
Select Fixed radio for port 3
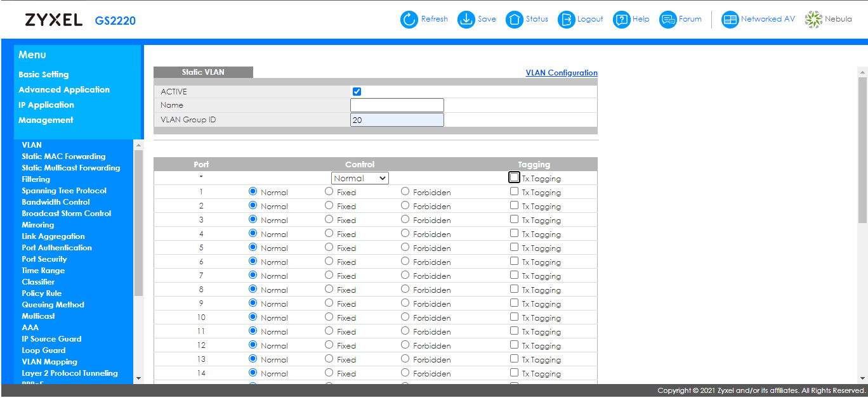pos(329,220)
